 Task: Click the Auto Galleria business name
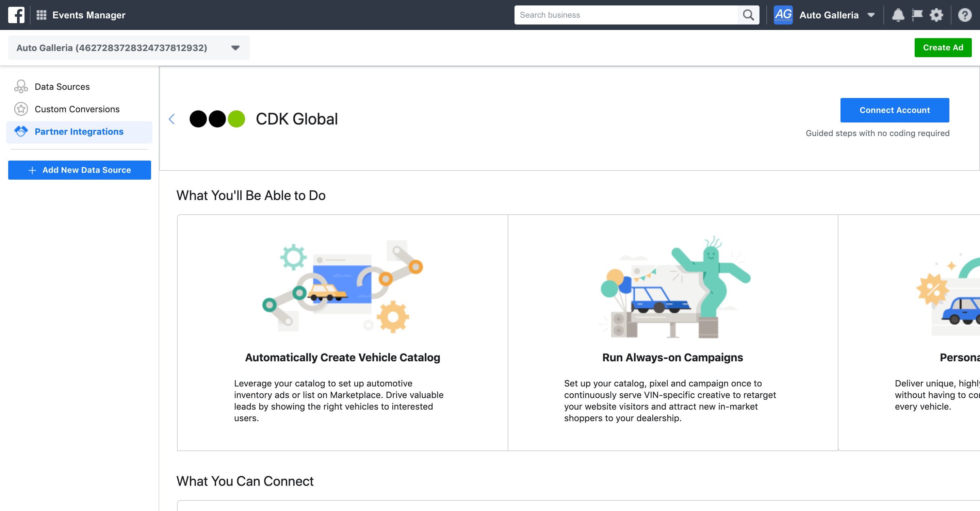pos(829,15)
